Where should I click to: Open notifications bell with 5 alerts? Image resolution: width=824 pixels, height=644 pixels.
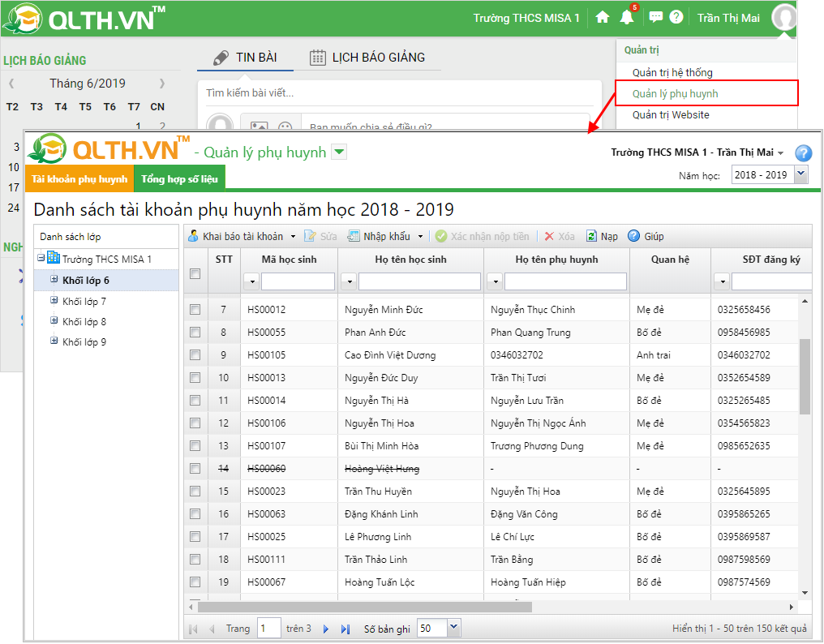tap(628, 16)
